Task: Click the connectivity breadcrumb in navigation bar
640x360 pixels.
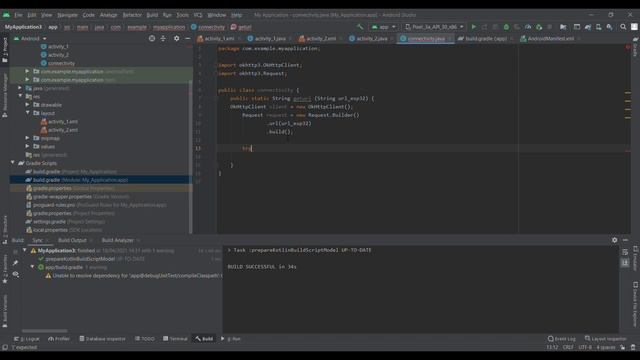Action: pos(208,27)
